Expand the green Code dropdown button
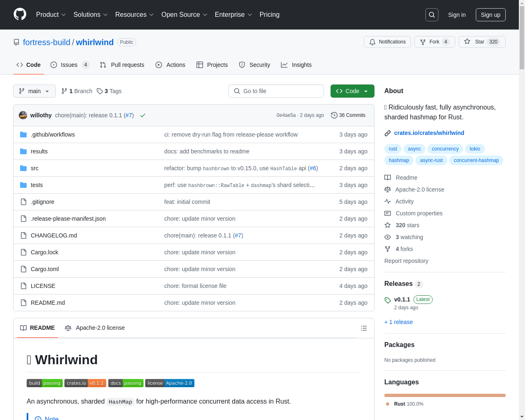525x420 pixels. (352, 91)
